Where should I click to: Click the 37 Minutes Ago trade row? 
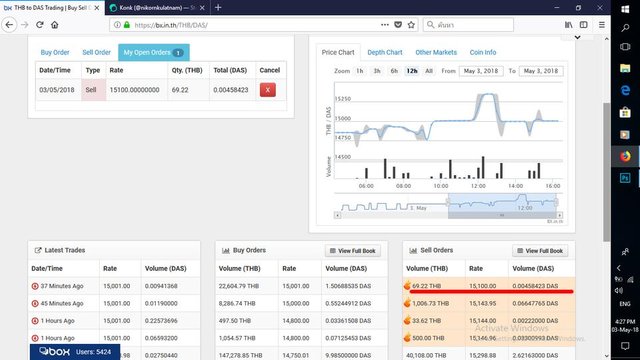click(x=114, y=286)
